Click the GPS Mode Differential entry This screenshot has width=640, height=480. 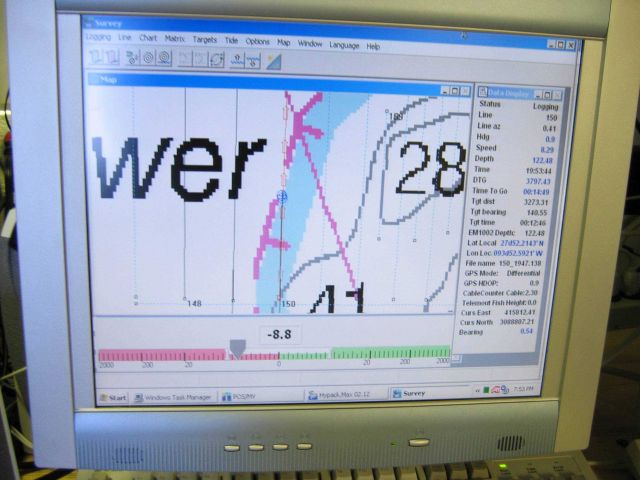tap(502, 273)
